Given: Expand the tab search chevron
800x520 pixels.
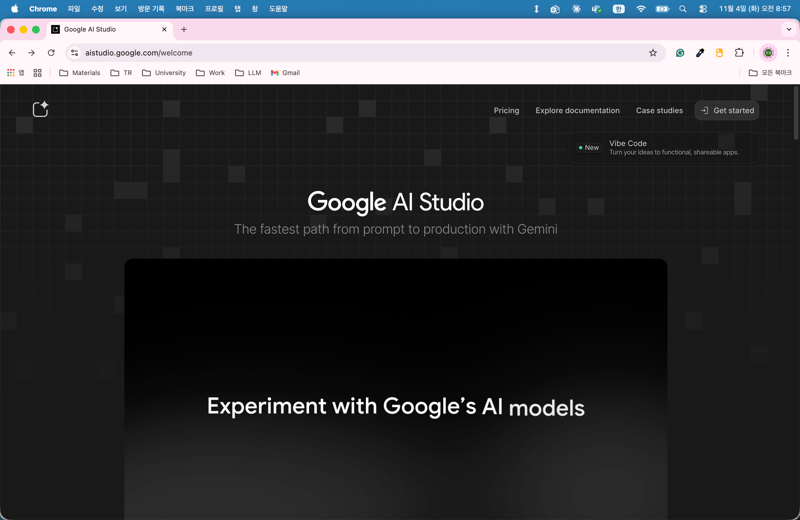Looking at the screenshot, I should [x=788, y=29].
